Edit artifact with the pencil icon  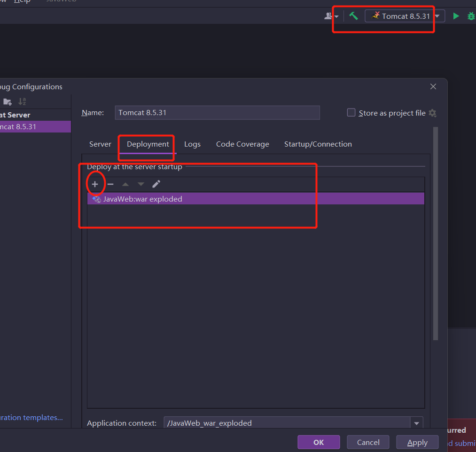coord(156,184)
